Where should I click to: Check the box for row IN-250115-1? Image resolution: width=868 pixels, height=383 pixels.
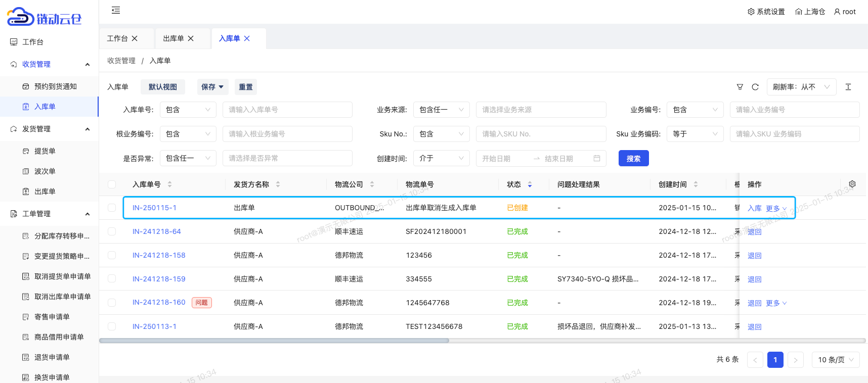point(112,208)
